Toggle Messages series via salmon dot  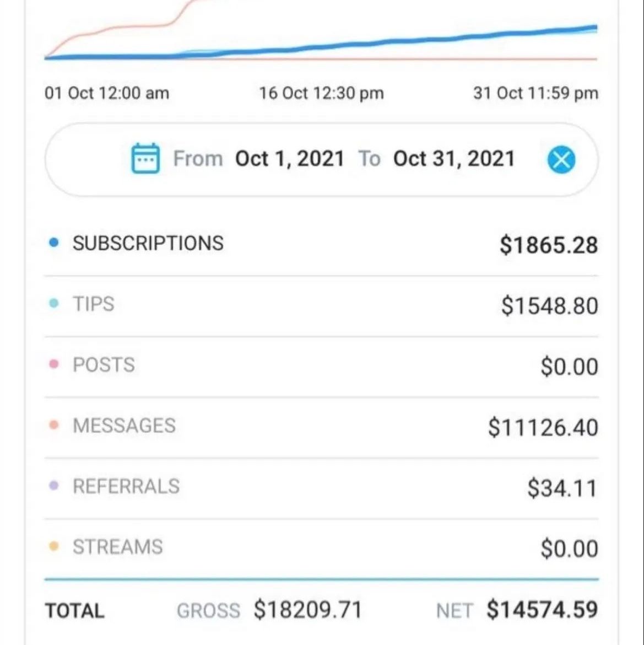pyautogui.click(x=54, y=425)
